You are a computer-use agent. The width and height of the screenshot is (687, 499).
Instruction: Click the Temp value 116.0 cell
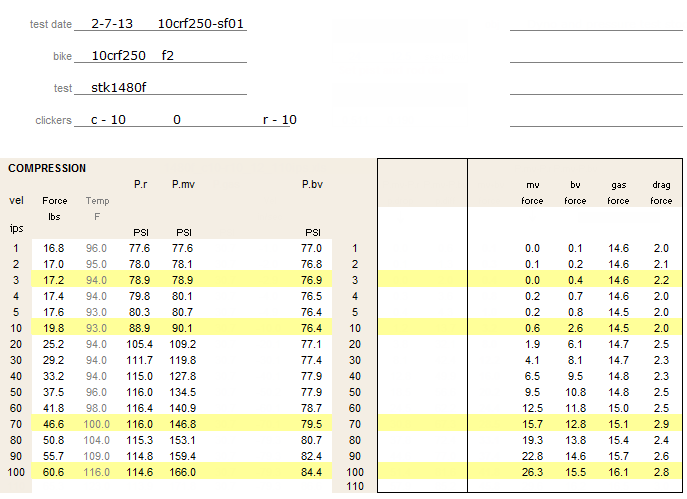click(x=96, y=471)
